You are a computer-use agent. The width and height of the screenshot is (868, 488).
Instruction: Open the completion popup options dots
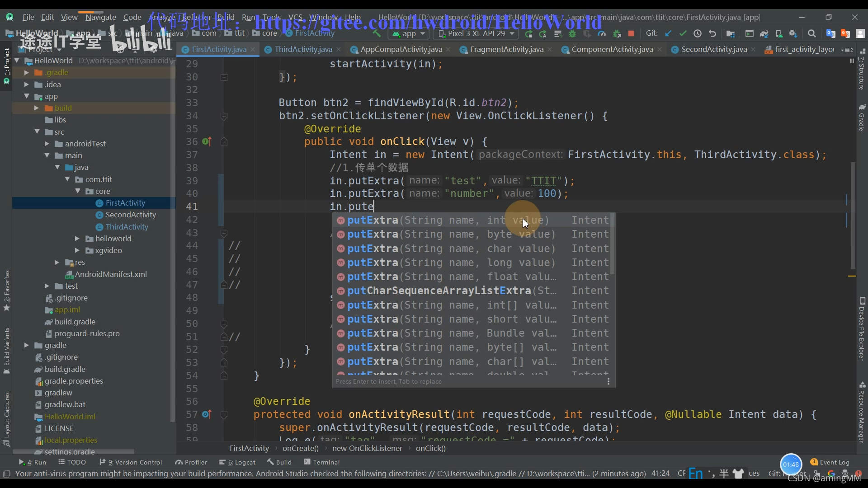tap(609, 382)
